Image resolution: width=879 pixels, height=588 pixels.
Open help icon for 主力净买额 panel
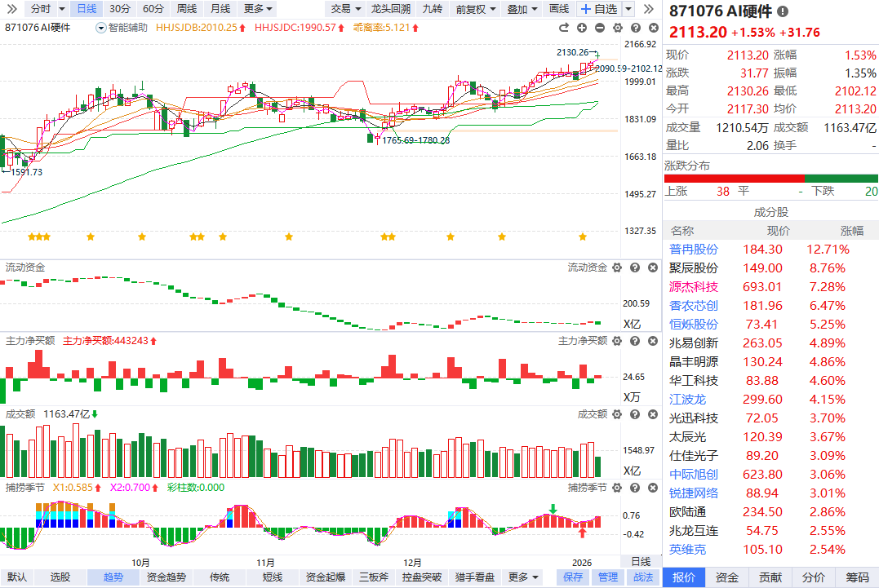(x=634, y=340)
